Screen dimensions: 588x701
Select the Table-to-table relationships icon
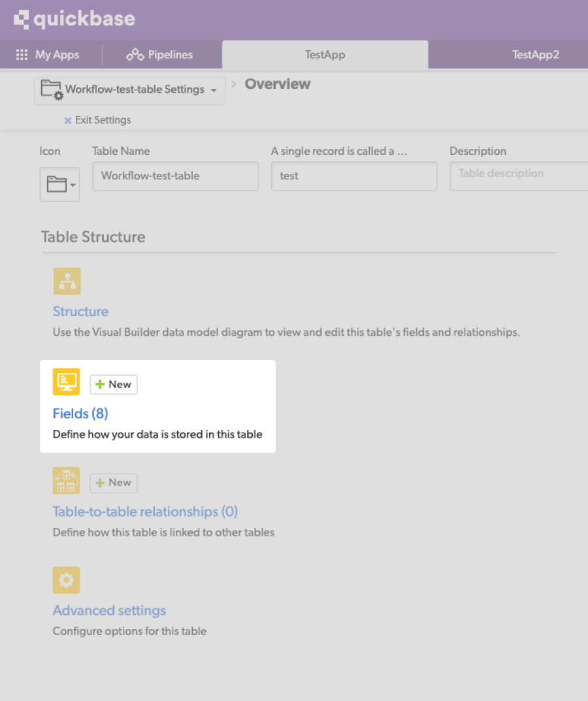[66, 481]
